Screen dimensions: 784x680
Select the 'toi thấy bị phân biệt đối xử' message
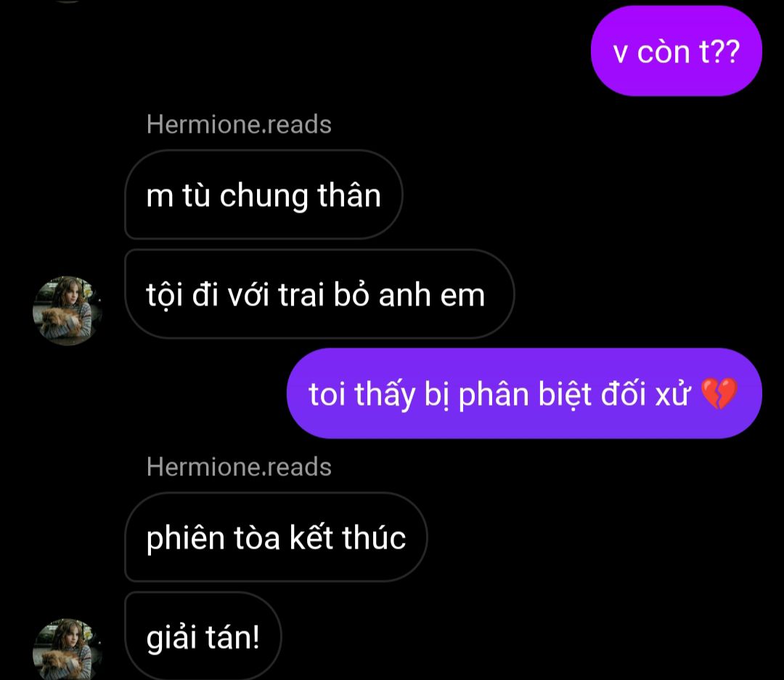pyautogui.click(x=524, y=393)
